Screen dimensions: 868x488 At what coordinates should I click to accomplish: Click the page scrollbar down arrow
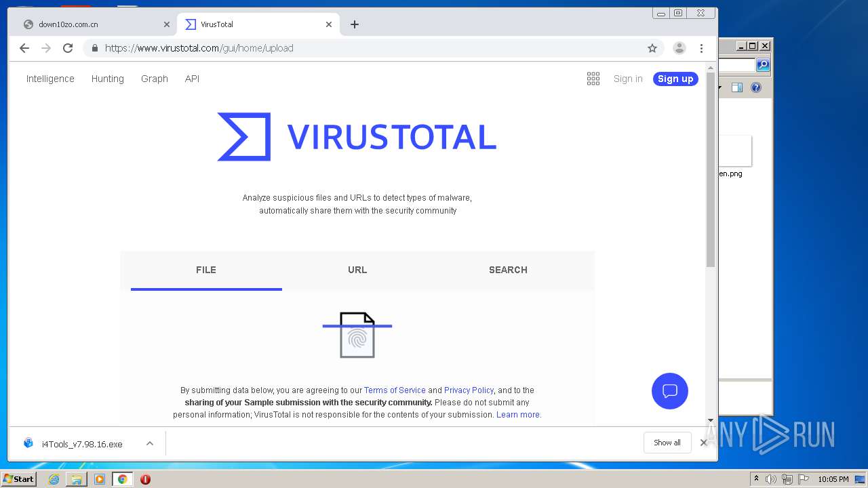(x=711, y=420)
